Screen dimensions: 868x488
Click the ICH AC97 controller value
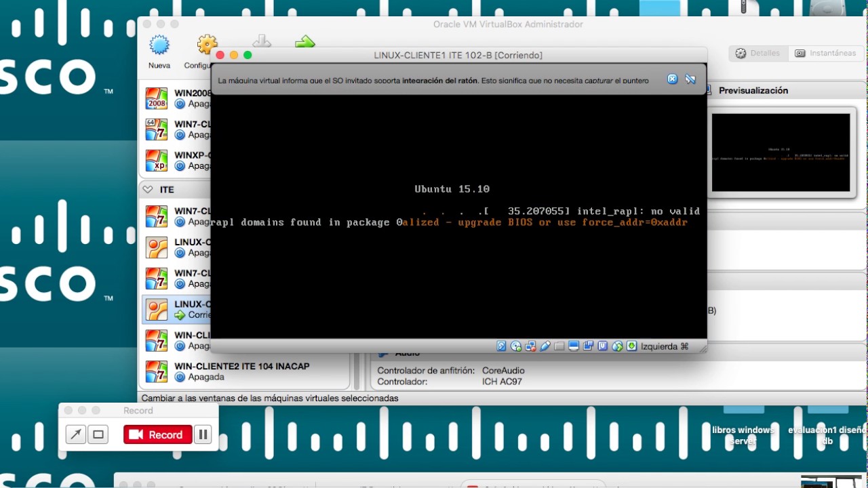coord(502,382)
